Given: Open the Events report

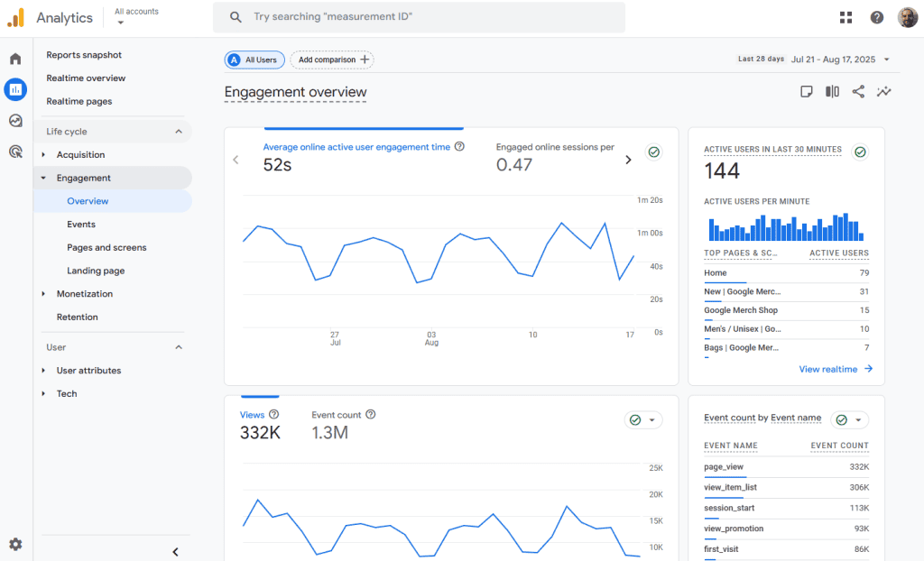Looking at the screenshot, I should (x=81, y=225).
